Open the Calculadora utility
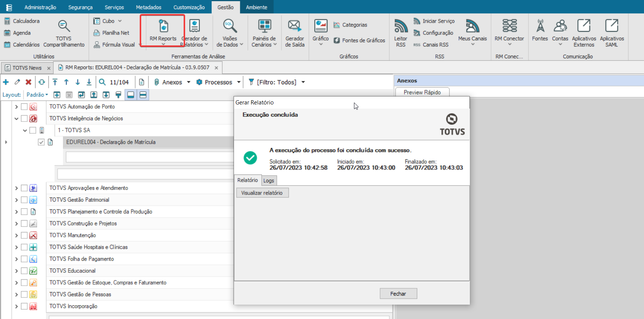Screen dimensions: 644x319 coord(22,21)
